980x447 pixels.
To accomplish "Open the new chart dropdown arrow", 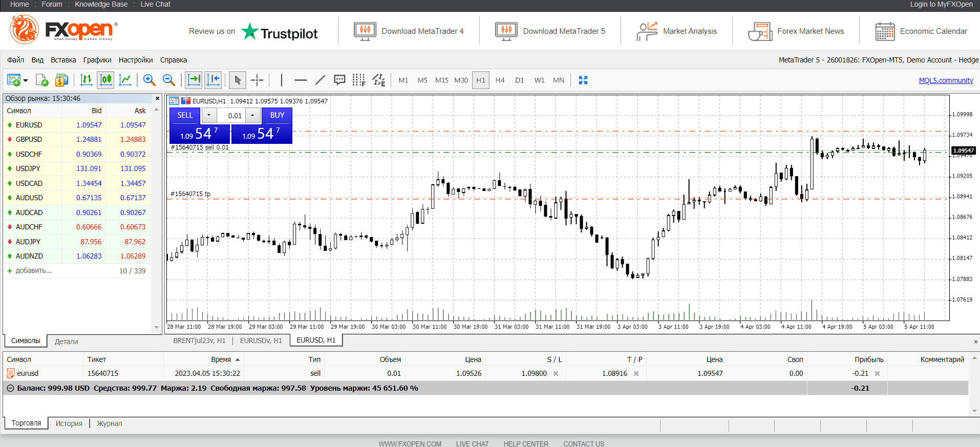I will 26,80.
